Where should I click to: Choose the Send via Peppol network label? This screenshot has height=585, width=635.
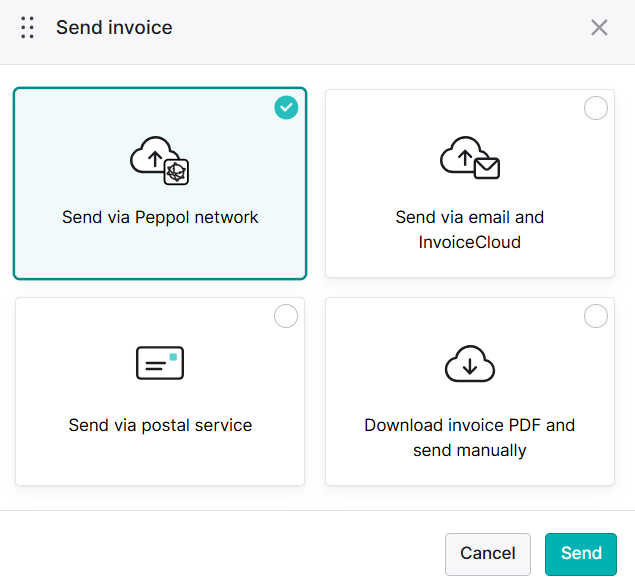click(160, 217)
